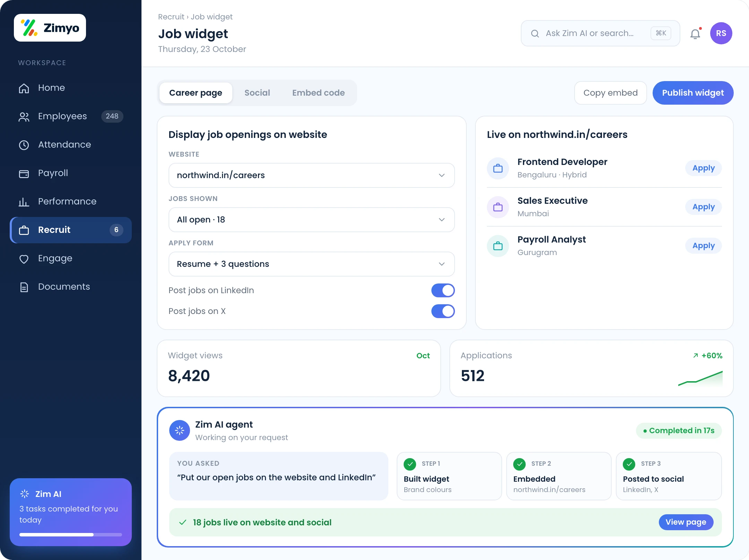The image size is (749, 560).
Task: Click the Step 1 Built widget card
Action: 449,476
